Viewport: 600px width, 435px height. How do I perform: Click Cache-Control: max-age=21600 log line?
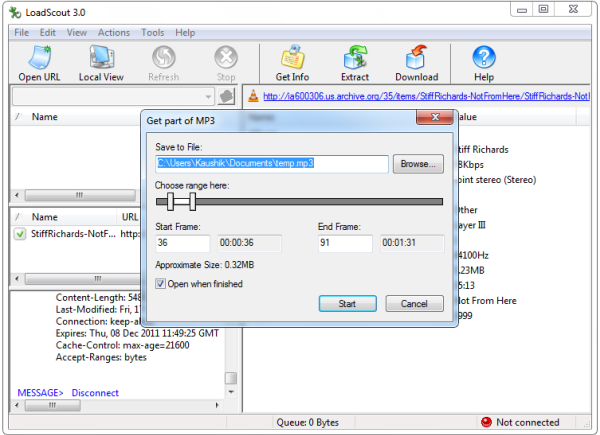click(122, 345)
